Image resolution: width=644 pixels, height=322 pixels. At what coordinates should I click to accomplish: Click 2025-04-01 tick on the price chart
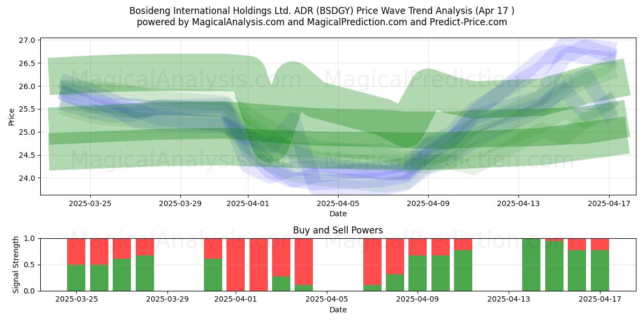[248, 203]
